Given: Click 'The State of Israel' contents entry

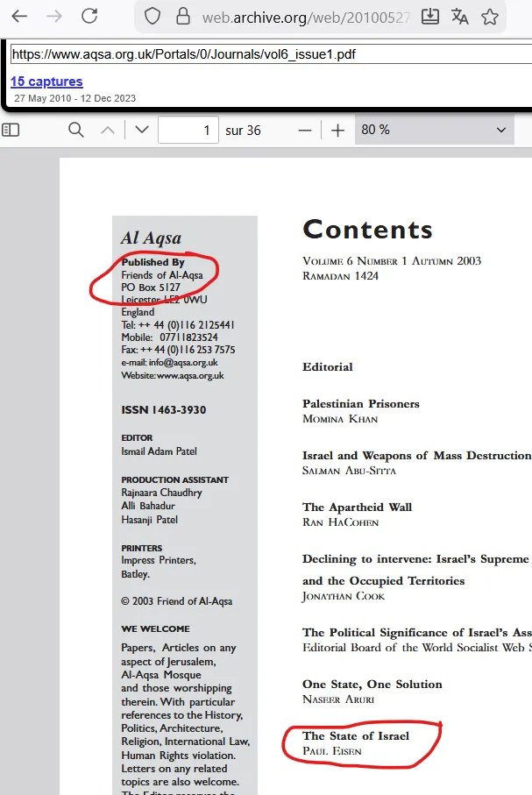Looking at the screenshot, I should coord(356,735).
